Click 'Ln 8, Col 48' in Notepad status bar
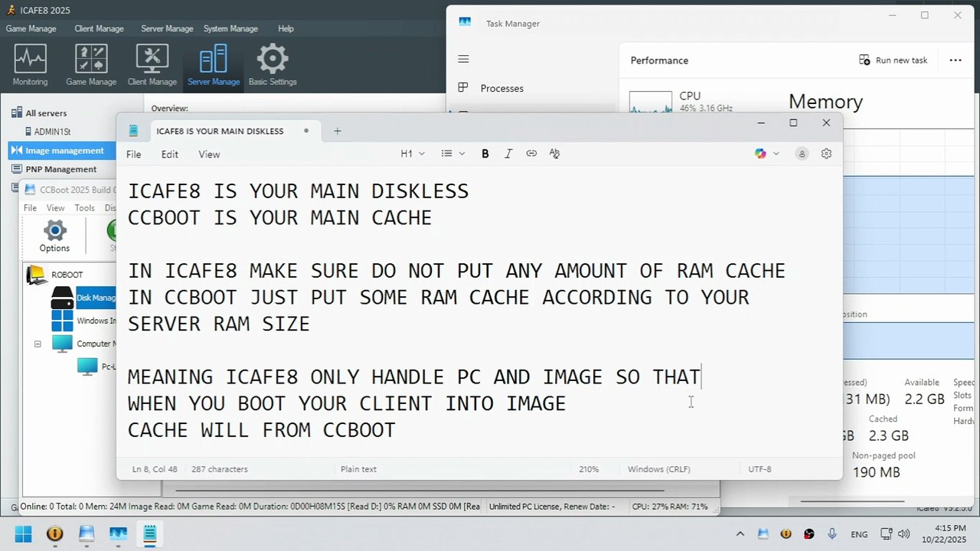 pos(155,469)
